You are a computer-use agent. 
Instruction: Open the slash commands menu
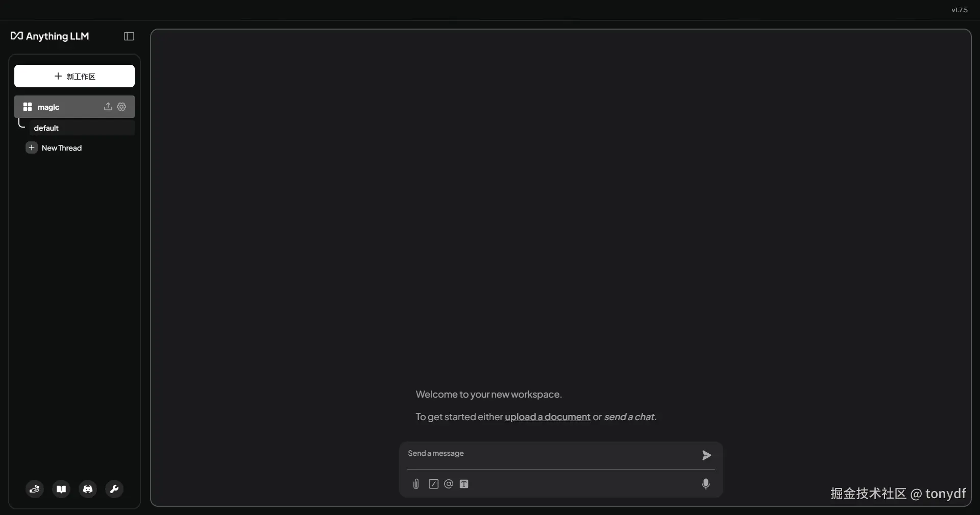[x=433, y=484]
